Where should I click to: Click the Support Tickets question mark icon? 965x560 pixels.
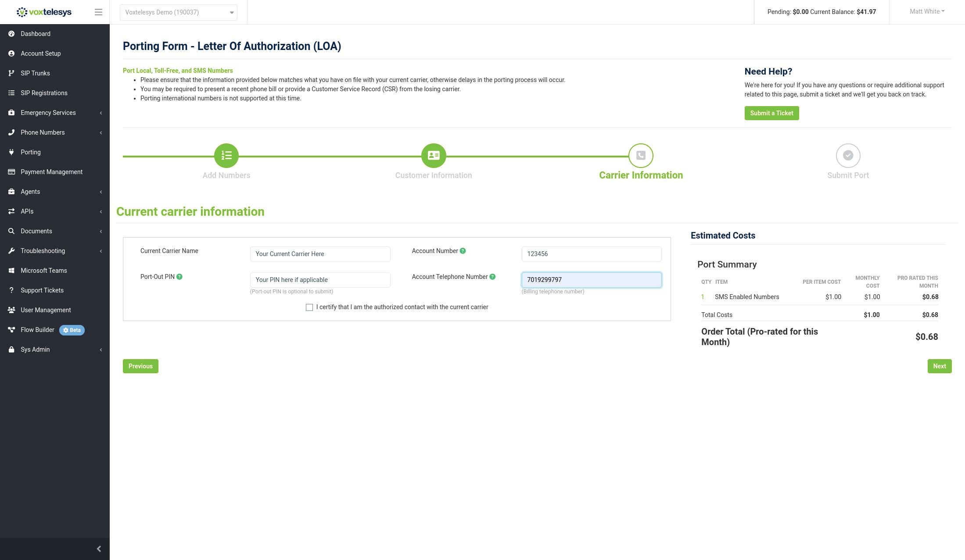[11, 290]
